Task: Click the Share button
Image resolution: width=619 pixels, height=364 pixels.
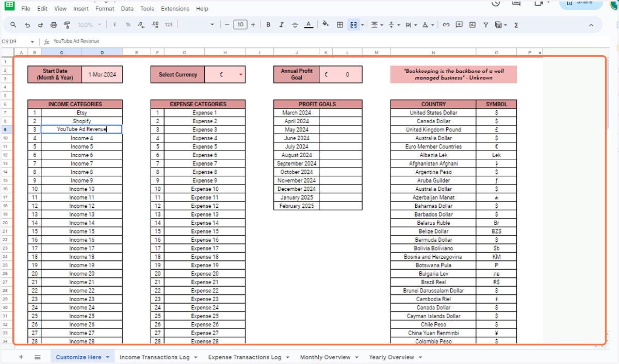Action: (x=581, y=3)
